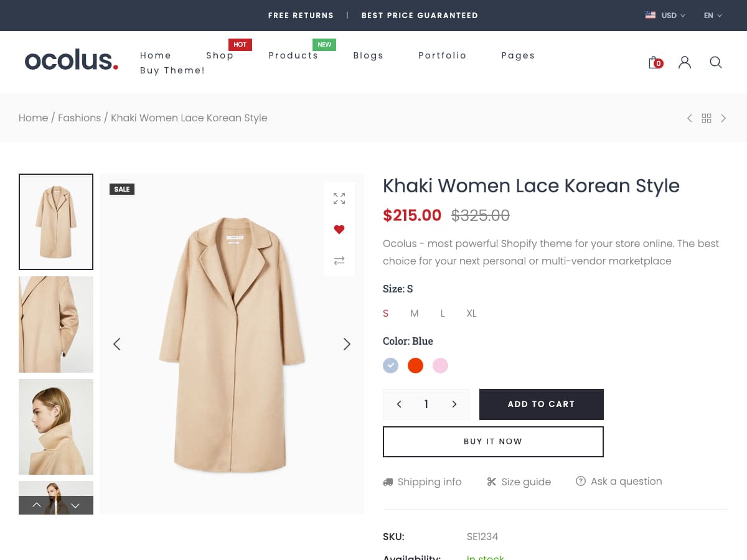Open the shopping cart icon
This screenshot has height=560, width=747.
pos(654,62)
